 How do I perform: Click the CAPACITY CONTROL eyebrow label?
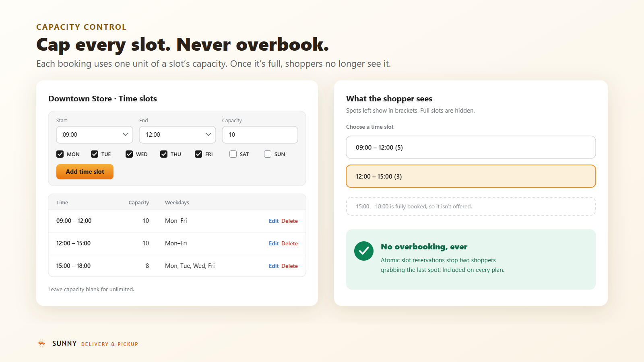(x=81, y=27)
